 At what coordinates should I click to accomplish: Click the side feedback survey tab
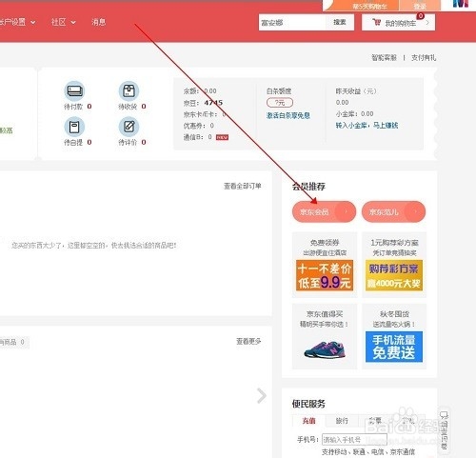click(444, 430)
